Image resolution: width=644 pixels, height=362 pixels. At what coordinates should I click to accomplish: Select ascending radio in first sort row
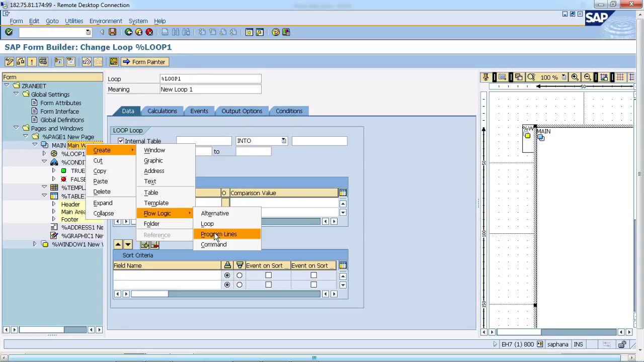pos(227,276)
